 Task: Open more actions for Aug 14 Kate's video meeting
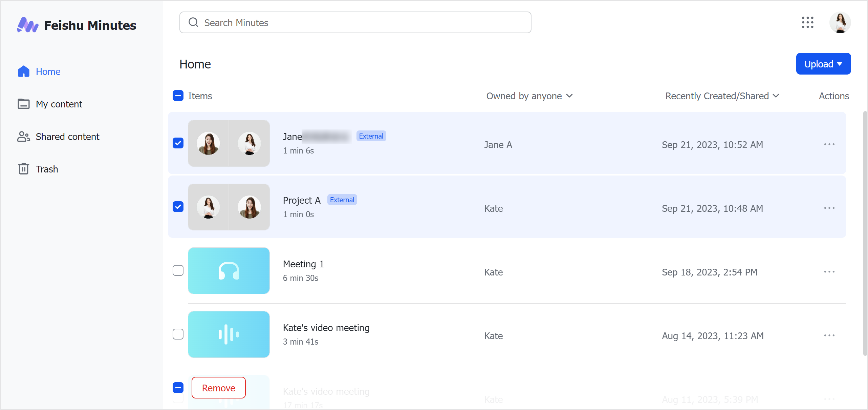829,335
